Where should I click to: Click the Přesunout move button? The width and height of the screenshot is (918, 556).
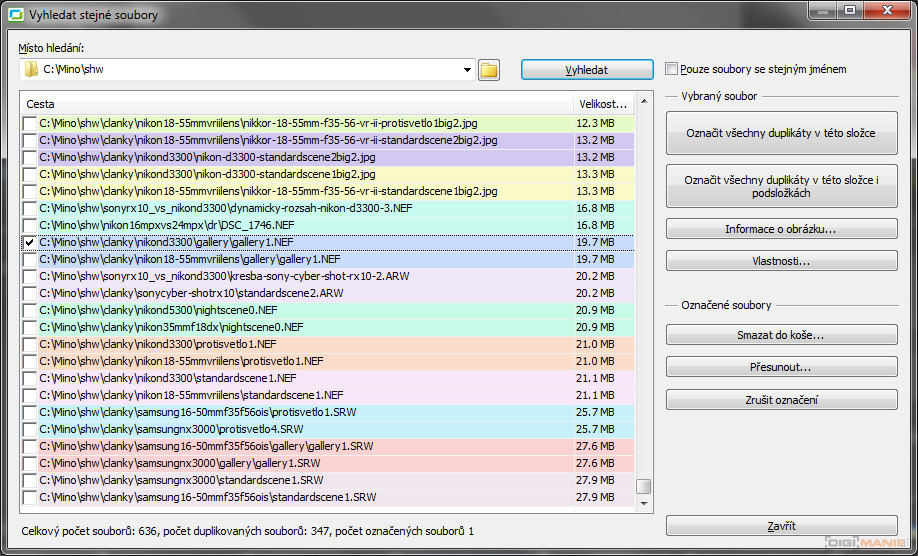(x=781, y=367)
